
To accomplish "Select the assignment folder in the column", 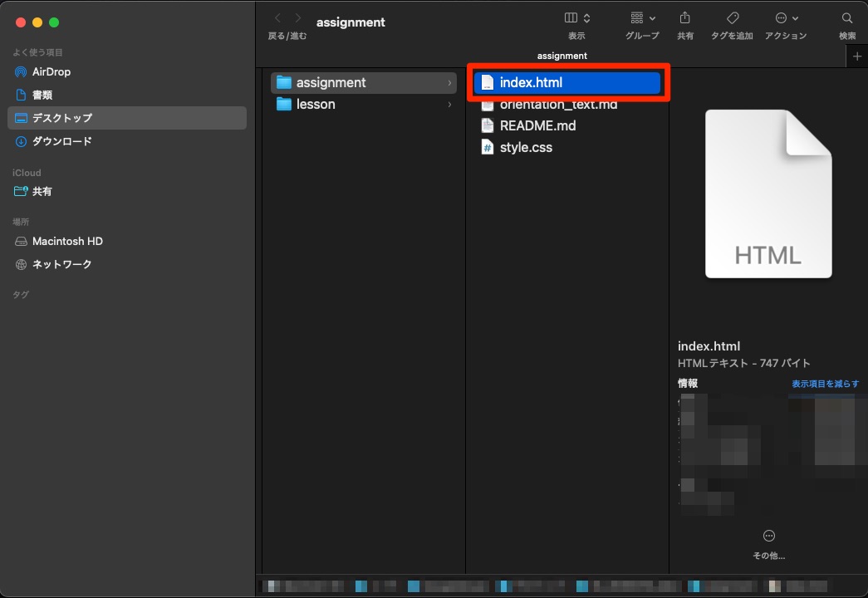I will tap(364, 82).
